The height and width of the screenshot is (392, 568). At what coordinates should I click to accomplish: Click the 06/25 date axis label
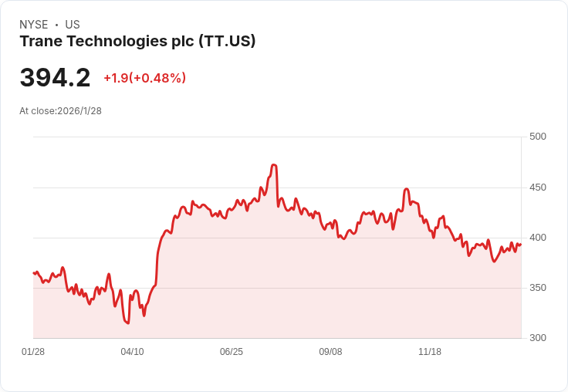coord(231,351)
